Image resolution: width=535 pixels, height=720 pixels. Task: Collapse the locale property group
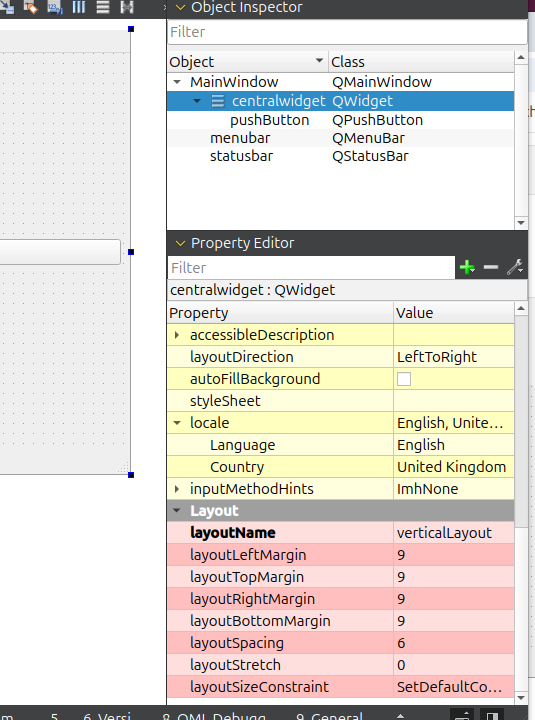pos(177,423)
